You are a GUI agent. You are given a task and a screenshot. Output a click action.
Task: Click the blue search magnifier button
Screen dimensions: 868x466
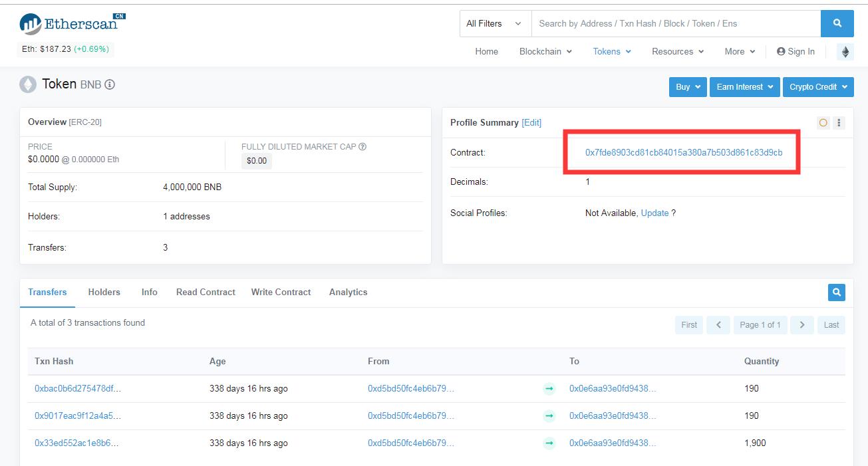click(837, 23)
